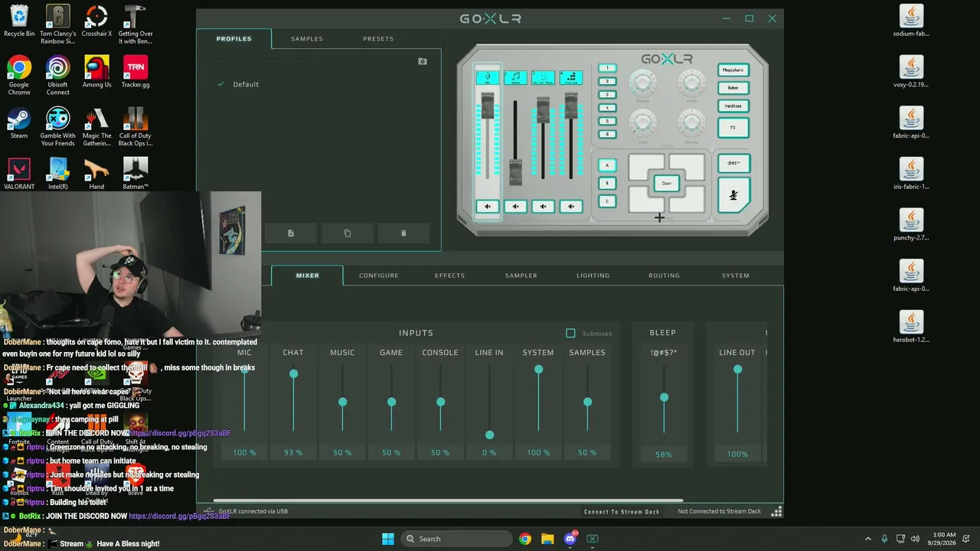Open the Effects tab
The height and width of the screenshot is (551, 980).
(x=450, y=275)
